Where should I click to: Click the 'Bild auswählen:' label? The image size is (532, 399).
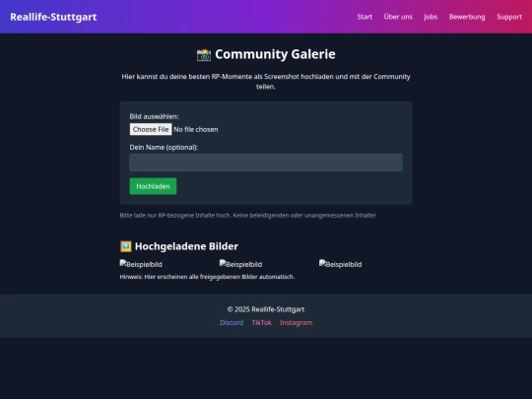tap(154, 116)
